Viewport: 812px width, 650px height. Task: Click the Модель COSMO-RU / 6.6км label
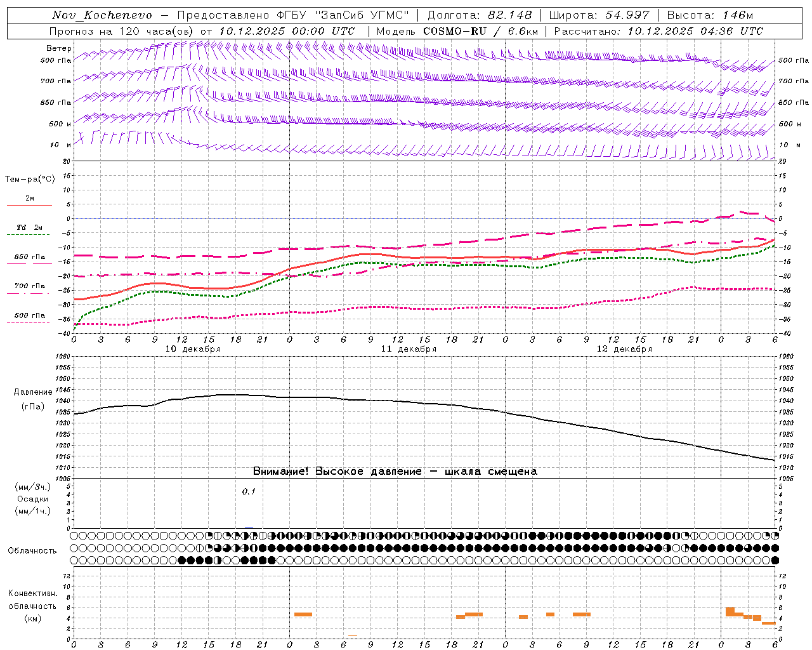tap(457, 31)
